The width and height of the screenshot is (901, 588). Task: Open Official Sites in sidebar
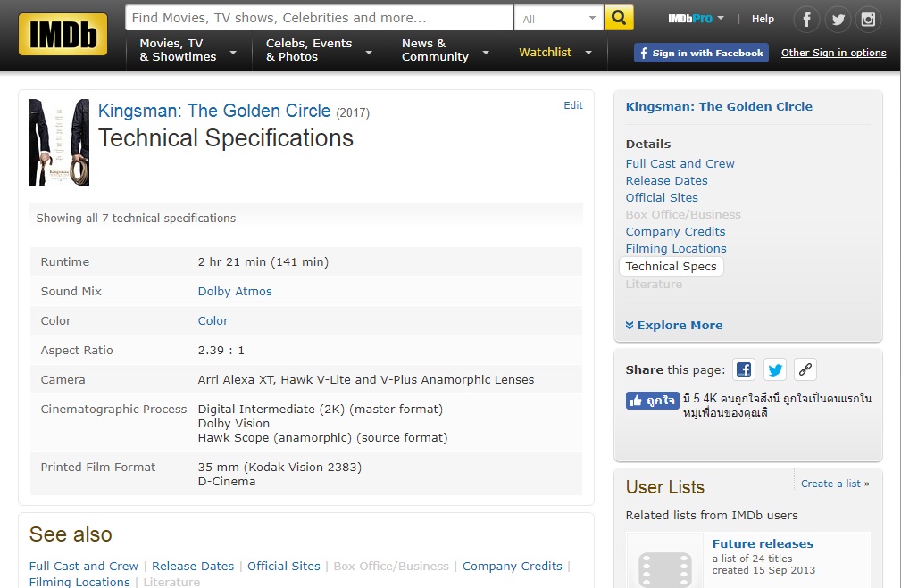click(662, 197)
